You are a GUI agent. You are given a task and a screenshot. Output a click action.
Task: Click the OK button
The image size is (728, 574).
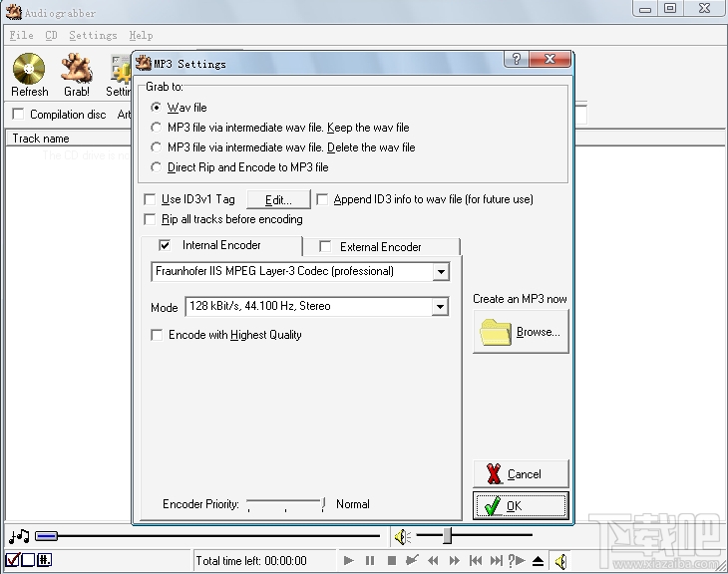coord(521,506)
